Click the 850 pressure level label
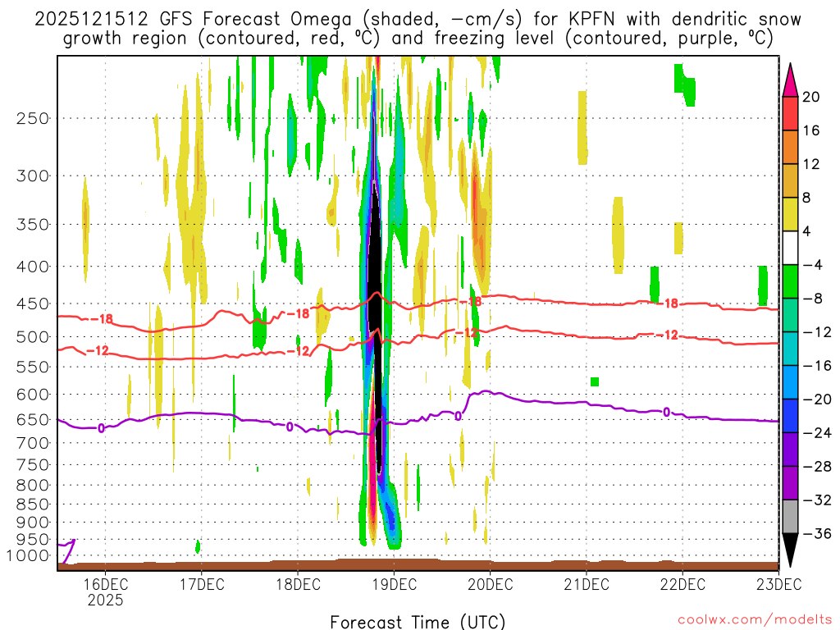This screenshot has width=840, height=630. point(33,504)
